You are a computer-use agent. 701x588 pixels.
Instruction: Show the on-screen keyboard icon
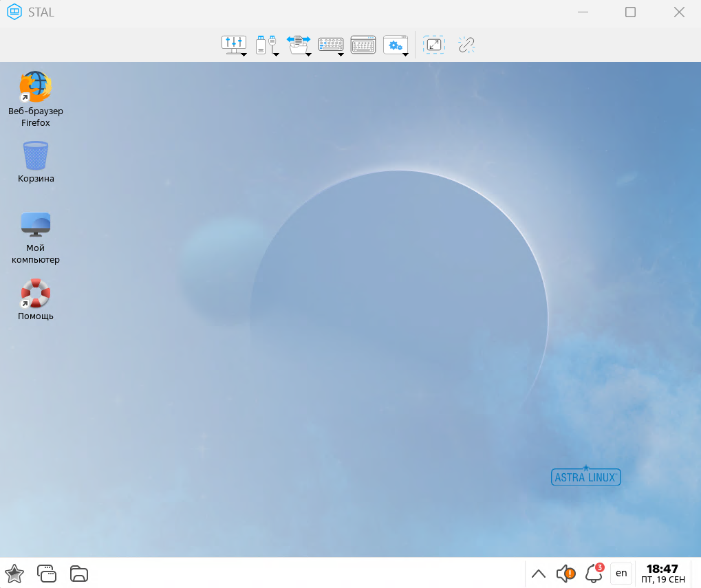(x=363, y=45)
